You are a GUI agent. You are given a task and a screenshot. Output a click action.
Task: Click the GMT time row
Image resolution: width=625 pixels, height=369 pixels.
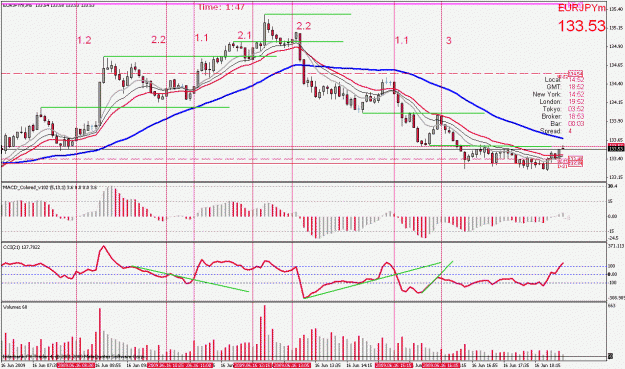565,87
